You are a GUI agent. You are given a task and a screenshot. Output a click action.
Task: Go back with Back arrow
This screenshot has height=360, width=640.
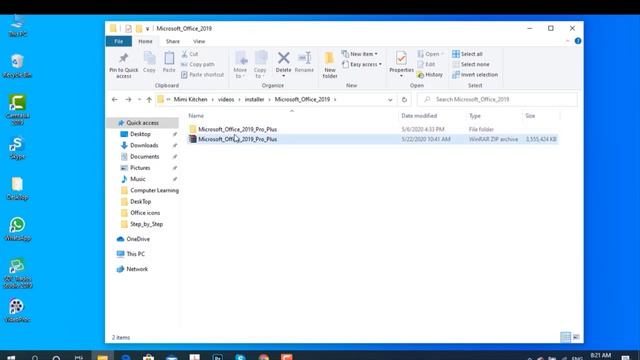pos(115,99)
